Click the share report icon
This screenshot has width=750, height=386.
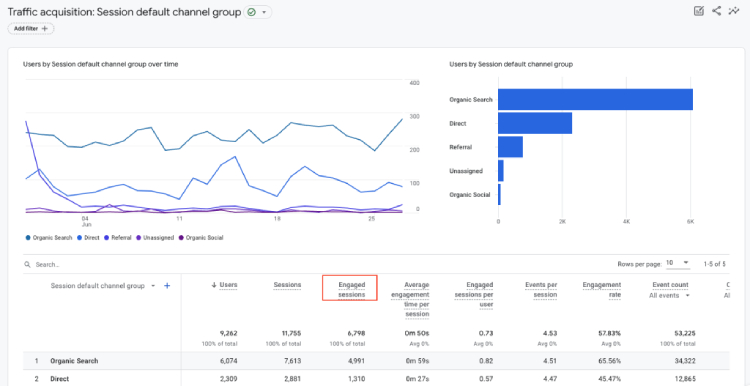(x=716, y=11)
